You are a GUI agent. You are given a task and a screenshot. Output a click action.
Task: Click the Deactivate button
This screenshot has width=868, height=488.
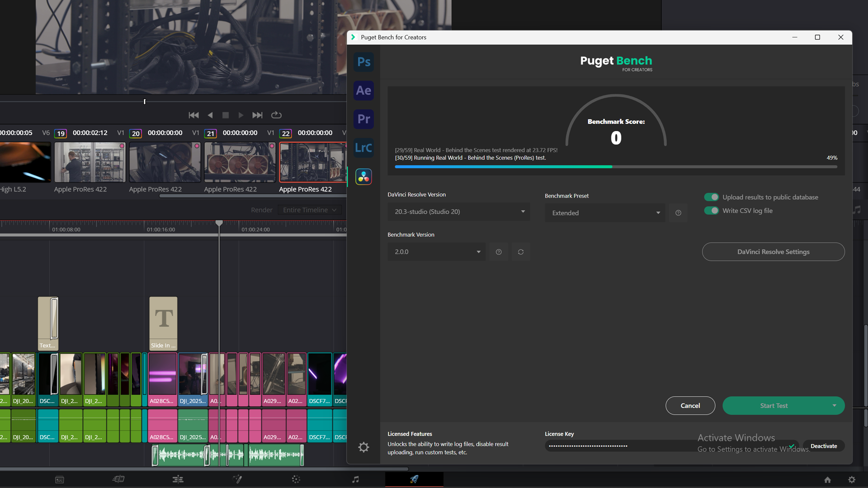[823, 446]
